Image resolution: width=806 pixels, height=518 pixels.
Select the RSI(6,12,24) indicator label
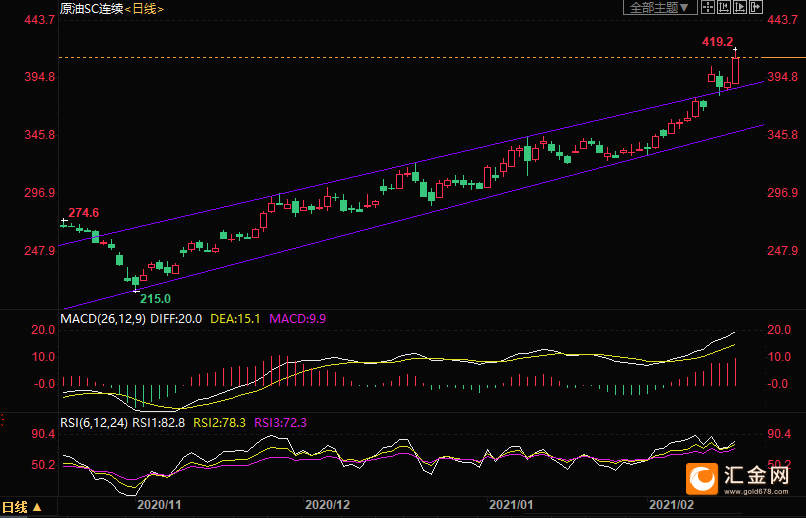[95, 423]
